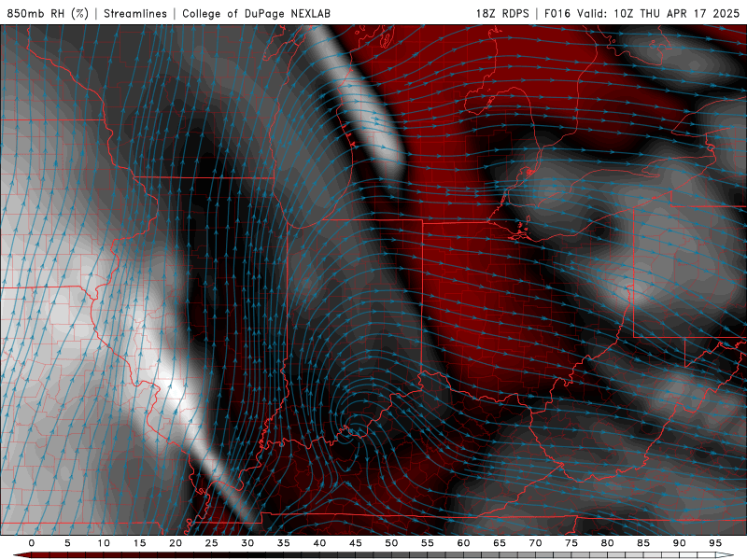Viewport: 747px width, 560px height.
Task: Click the 'Streamlines' label in header
Action: point(135,13)
